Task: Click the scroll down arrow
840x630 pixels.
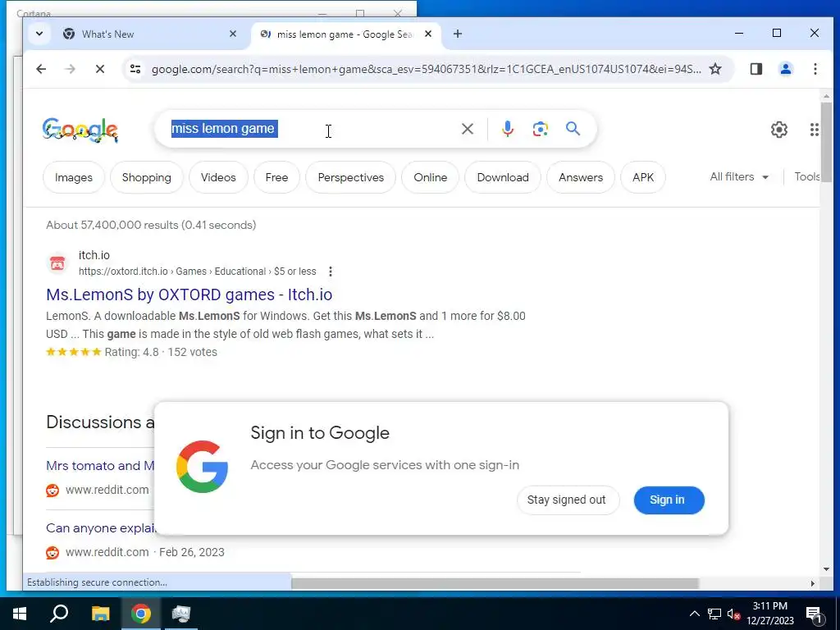Action: 826,569
